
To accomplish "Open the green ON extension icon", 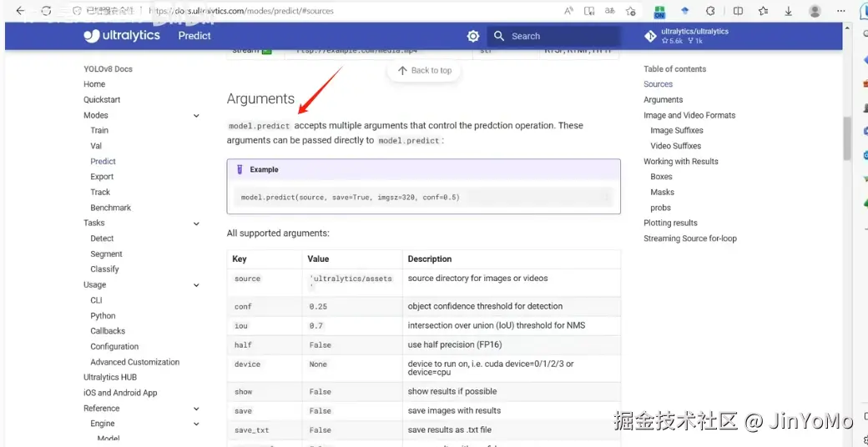I will (x=659, y=12).
